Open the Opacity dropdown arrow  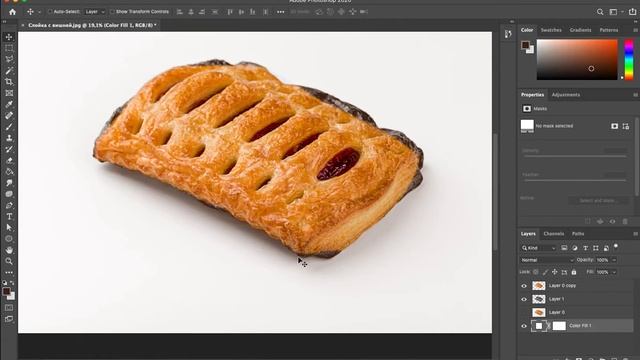(614, 260)
